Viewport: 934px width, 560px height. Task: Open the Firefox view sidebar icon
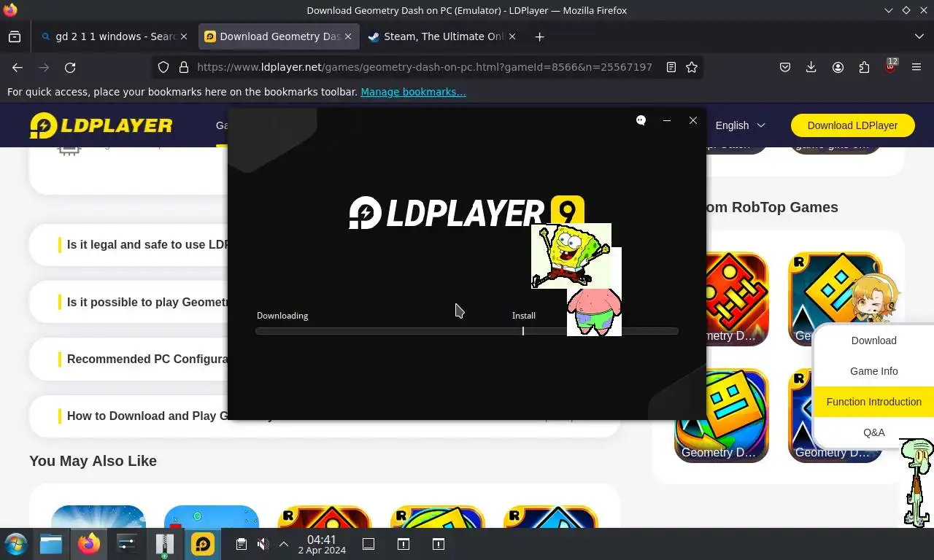pyautogui.click(x=15, y=36)
